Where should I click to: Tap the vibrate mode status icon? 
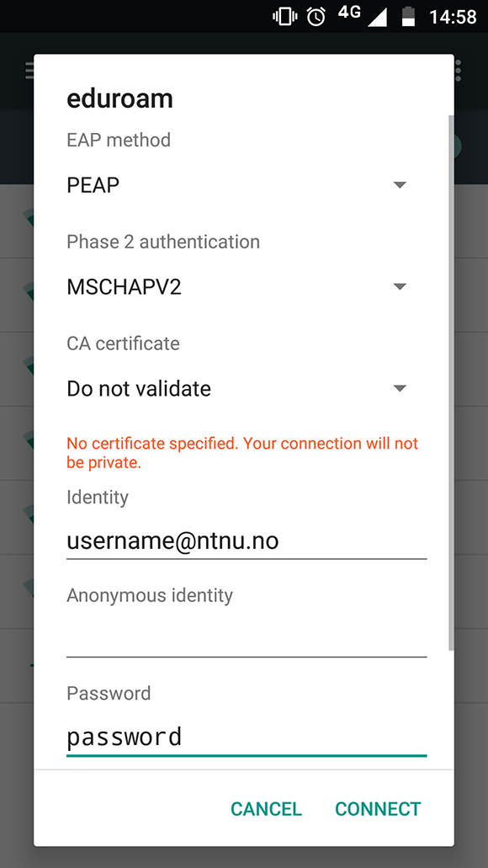click(x=285, y=17)
